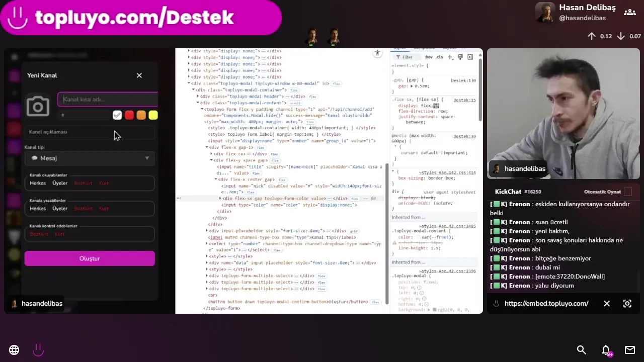Click the pink Topluyo smiley logo icon at bottom

tap(38, 350)
